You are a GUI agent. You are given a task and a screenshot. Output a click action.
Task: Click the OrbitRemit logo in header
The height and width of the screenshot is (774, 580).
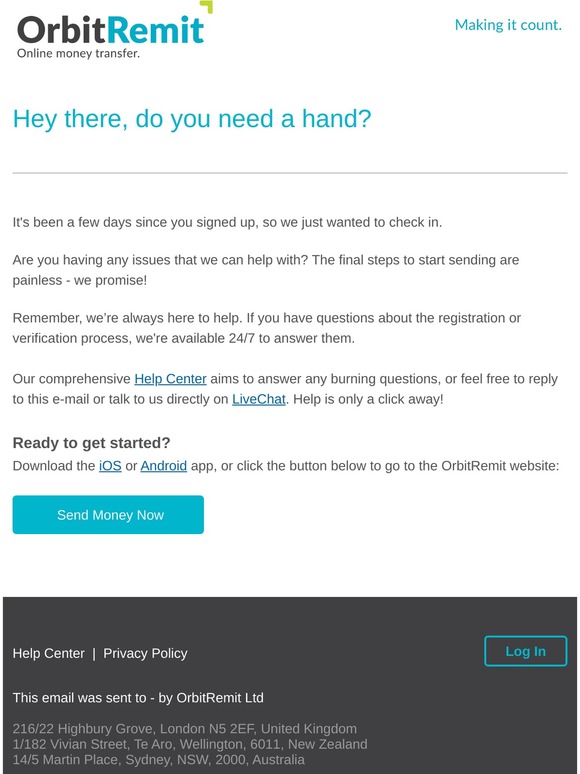pos(111,30)
